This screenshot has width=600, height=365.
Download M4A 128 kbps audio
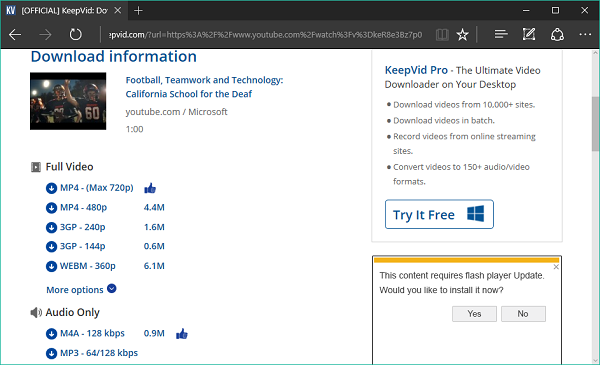click(x=92, y=333)
